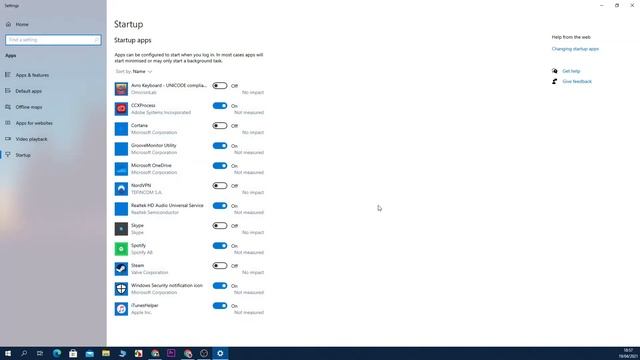Open File Explorer from the taskbar
This screenshot has width=640, height=360.
106,353
